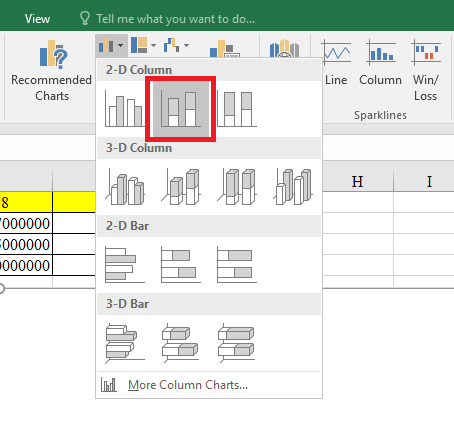Screen dimensions: 454x421
Task: Select the 3-D Clustered Column chart
Action: coord(125,187)
